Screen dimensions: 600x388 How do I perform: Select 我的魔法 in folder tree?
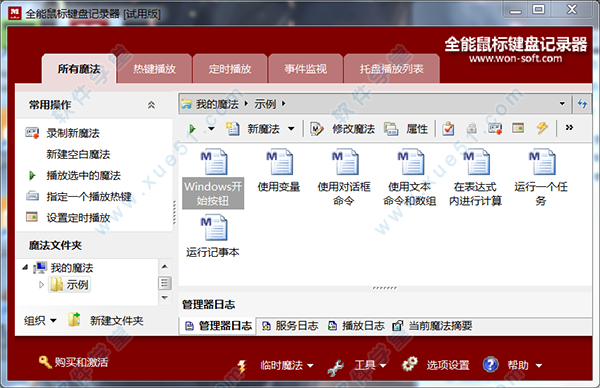click(72, 267)
